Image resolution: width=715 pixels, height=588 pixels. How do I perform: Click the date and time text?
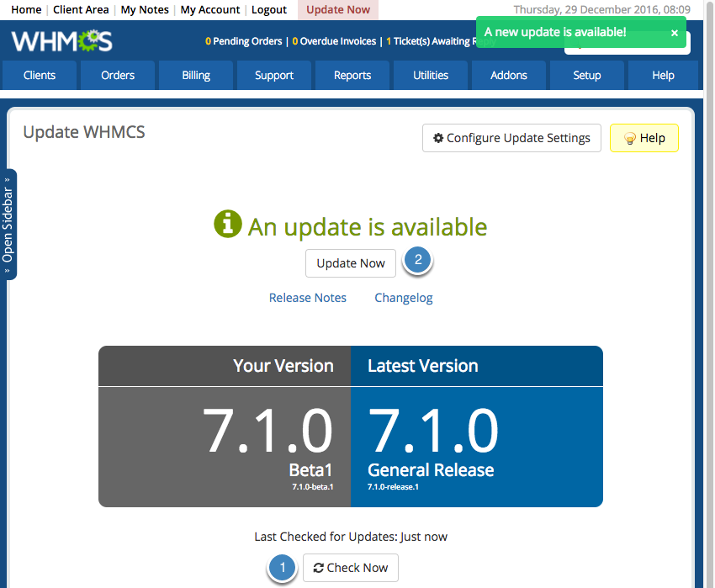[602, 9]
